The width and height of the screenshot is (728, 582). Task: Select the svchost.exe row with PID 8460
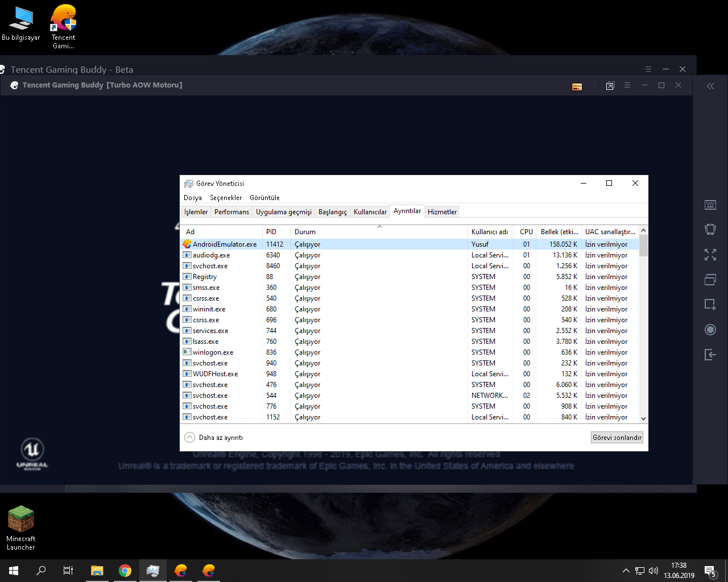coord(410,266)
